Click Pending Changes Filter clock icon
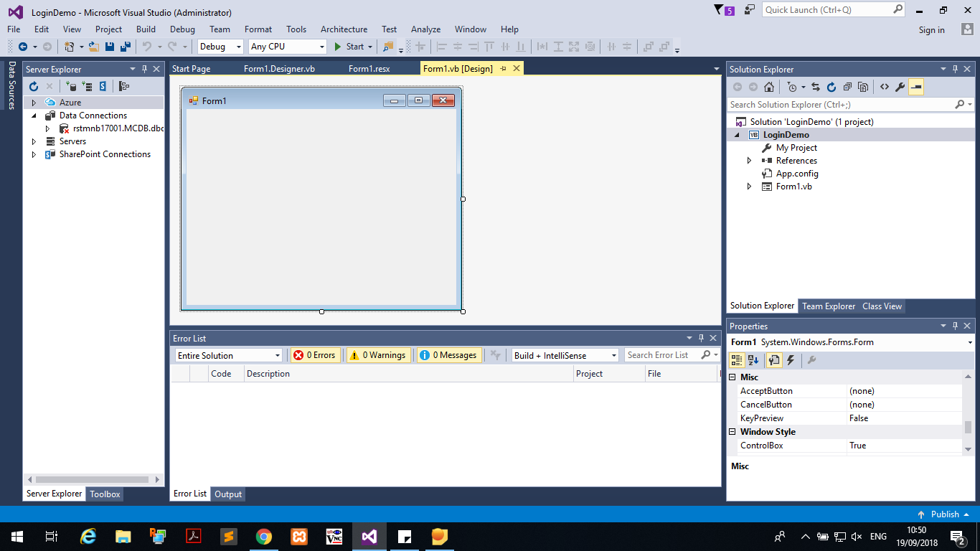The image size is (980, 551). [x=792, y=87]
